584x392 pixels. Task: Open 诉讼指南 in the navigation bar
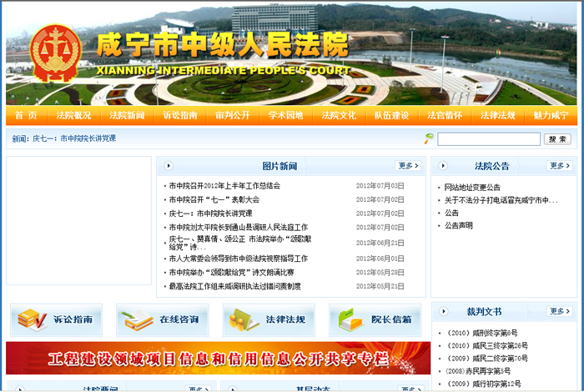click(180, 115)
